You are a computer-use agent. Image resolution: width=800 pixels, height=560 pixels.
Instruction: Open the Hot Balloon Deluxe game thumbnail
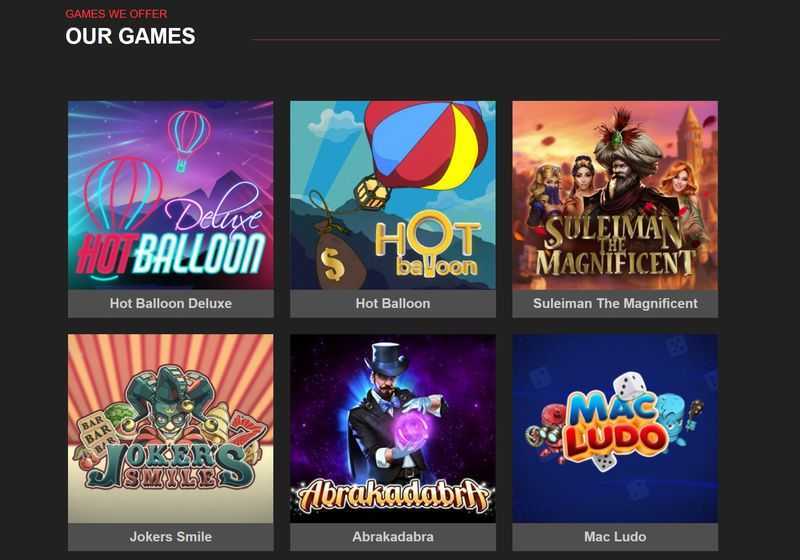coord(170,195)
